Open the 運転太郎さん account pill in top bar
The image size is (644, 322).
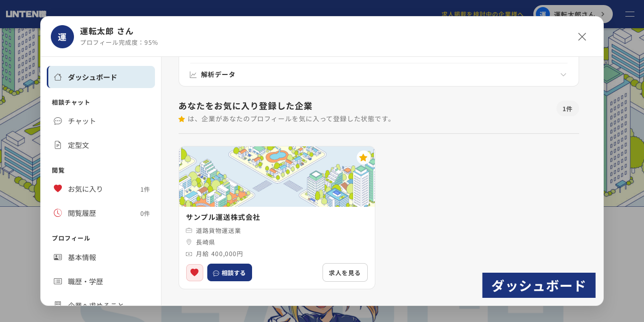click(x=573, y=14)
